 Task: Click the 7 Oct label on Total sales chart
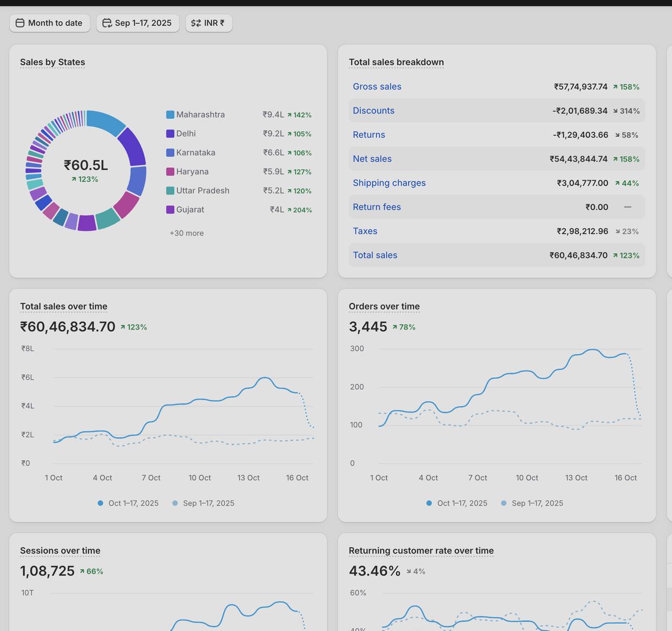click(151, 478)
